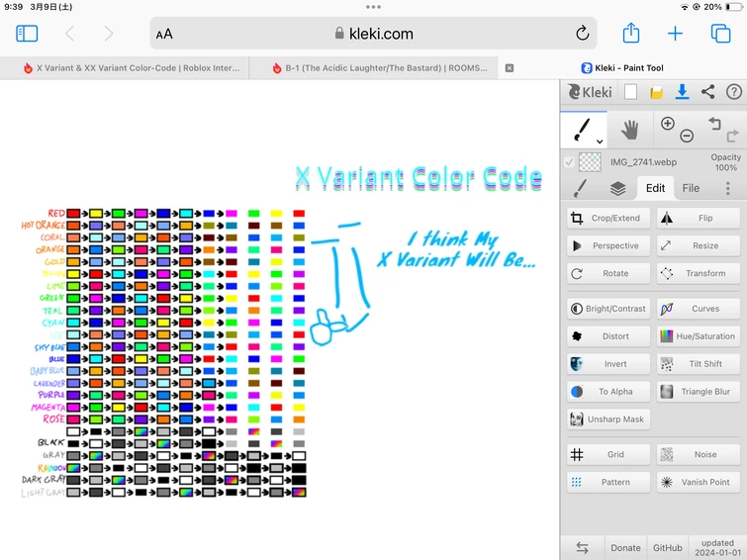Open image file with folder icon

tap(657, 92)
